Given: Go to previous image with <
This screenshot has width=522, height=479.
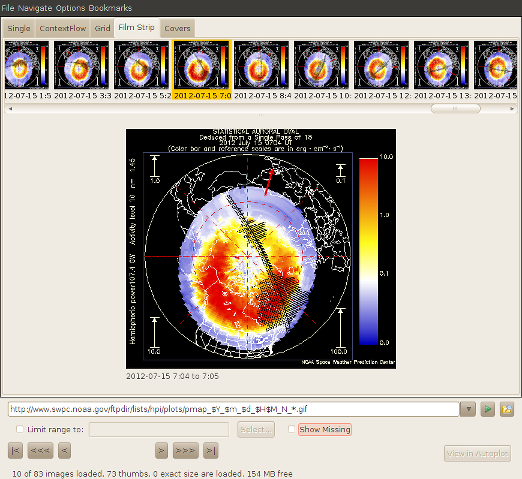Looking at the screenshot, I should click(64, 451).
